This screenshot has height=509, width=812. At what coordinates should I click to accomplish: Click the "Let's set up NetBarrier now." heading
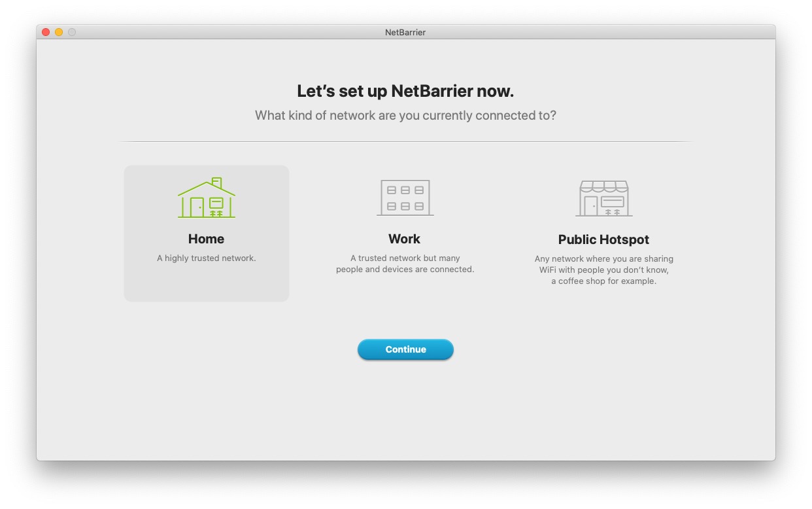pyautogui.click(x=405, y=91)
